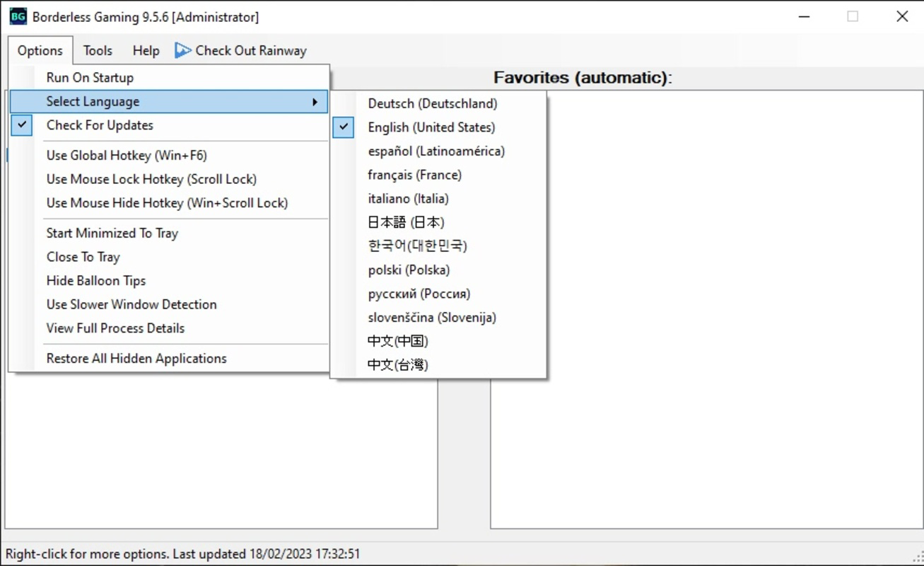Open the Tools menu
This screenshot has height=566, width=924.
click(98, 50)
